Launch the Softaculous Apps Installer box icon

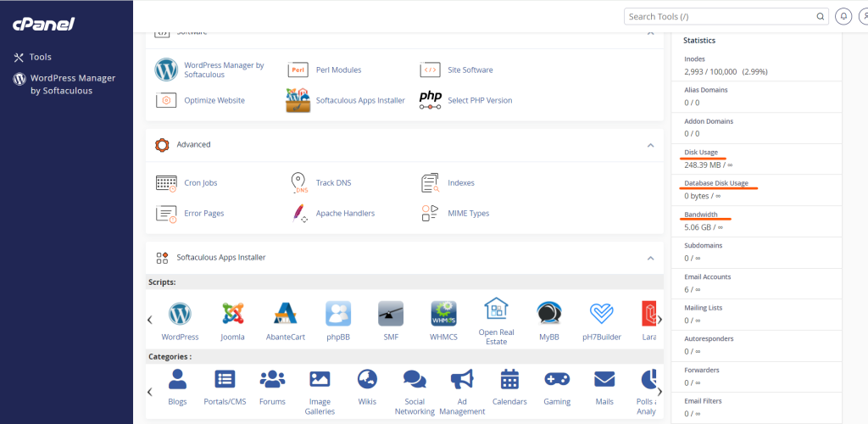coord(298,100)
